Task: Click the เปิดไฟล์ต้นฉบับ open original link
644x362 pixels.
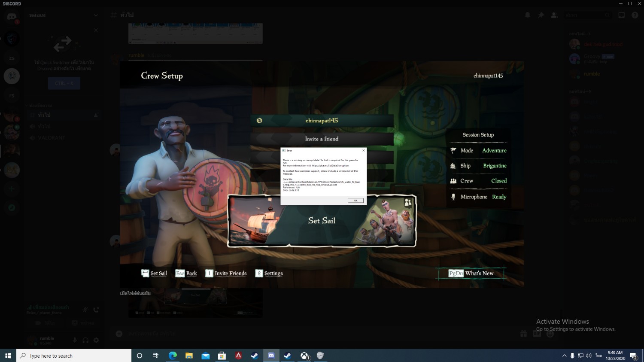Action: click(x=135, y=293)
